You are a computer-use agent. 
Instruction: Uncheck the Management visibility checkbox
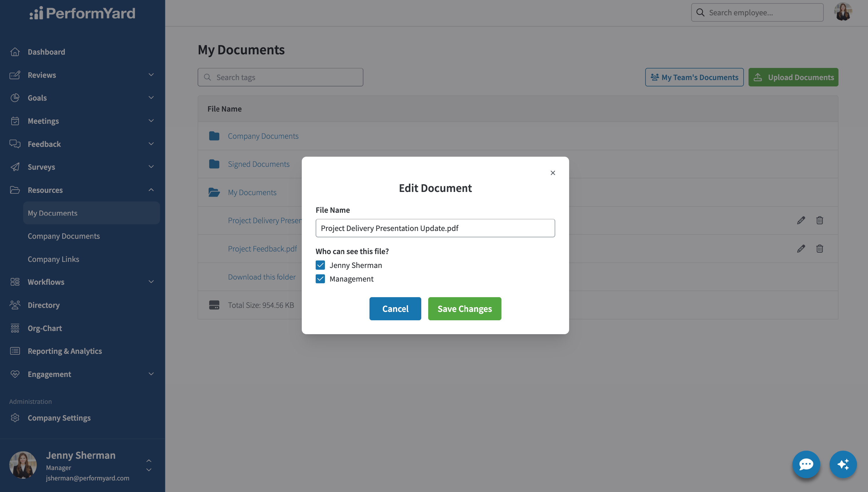(x=320, y=279)
